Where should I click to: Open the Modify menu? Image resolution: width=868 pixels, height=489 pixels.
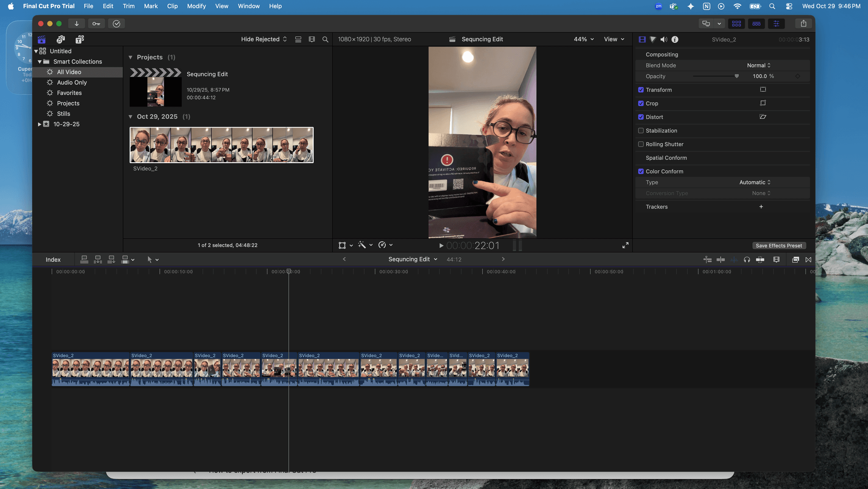(x=196, y=6)
